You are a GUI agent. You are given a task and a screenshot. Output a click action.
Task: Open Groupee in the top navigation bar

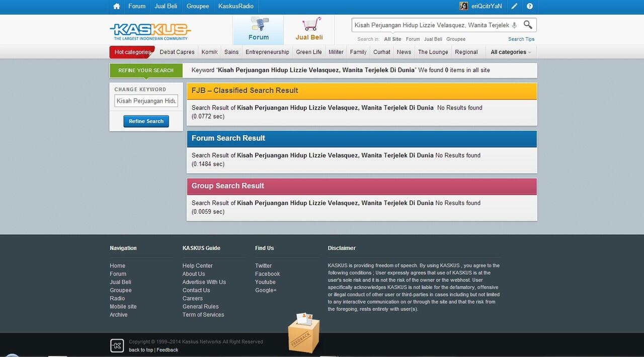click(x=198, y=7)
